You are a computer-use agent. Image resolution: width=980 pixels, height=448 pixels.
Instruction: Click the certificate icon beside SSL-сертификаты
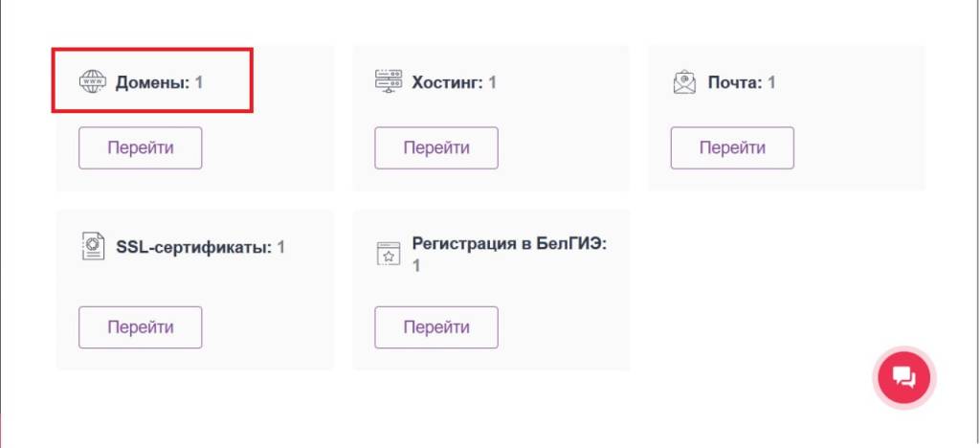click(x=92, y=247)
